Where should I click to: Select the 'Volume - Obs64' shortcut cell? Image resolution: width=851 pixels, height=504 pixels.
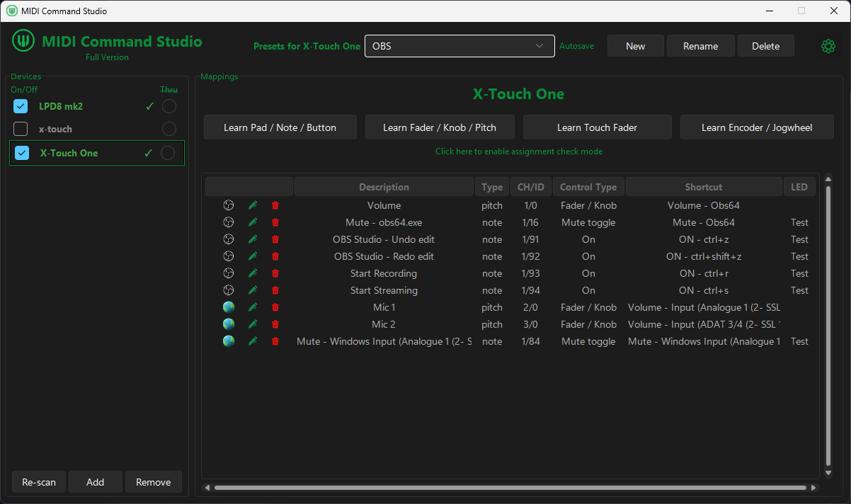(x=704, y=205)
